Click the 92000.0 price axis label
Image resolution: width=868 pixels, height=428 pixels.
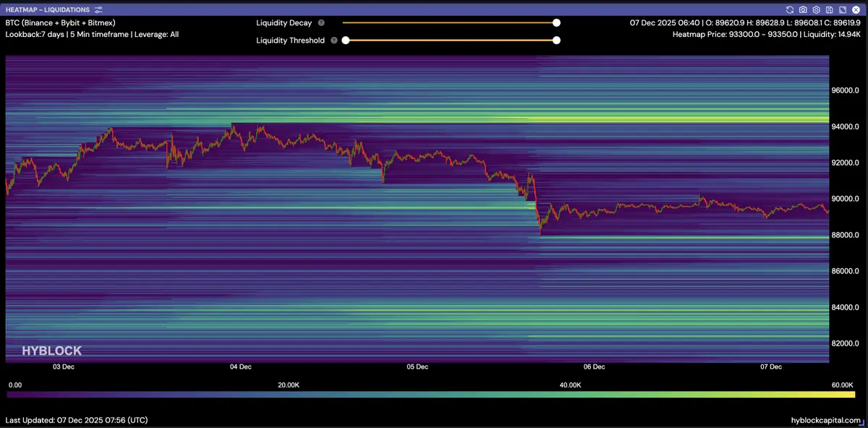pyautogui.click(x=844, y=163)
